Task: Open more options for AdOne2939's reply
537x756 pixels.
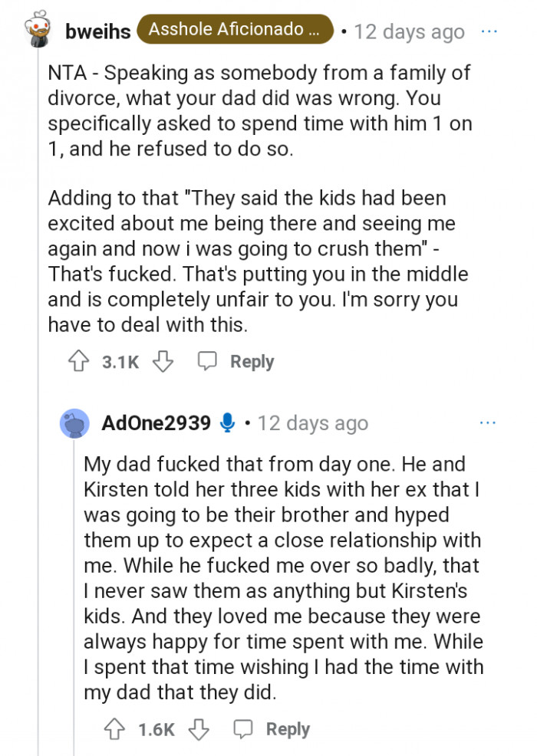Action: click(488, 423)
